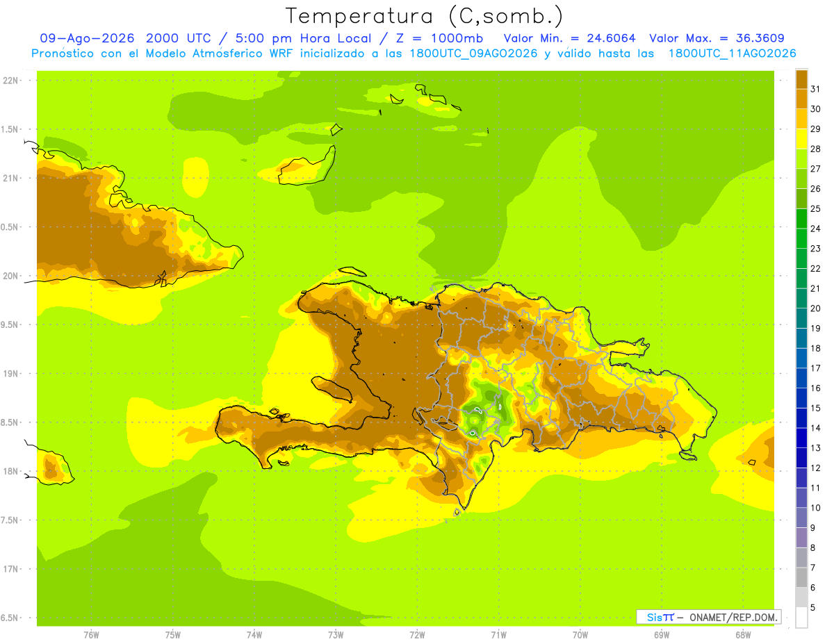
Task: Click the "71W" longitude label
Action: point(498,635)
